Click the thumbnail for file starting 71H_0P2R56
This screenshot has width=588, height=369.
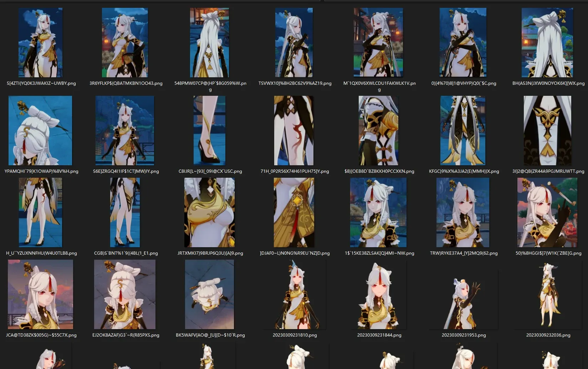(294, 130)
